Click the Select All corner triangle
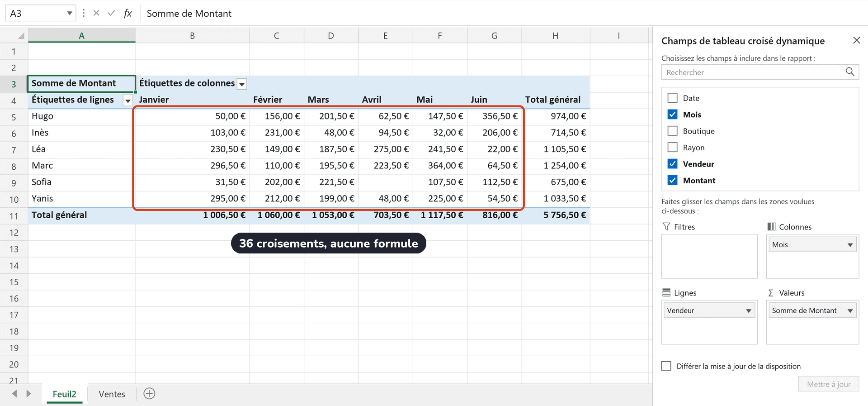The width and height of the screenshot is (868, 406). click(21, 36)
